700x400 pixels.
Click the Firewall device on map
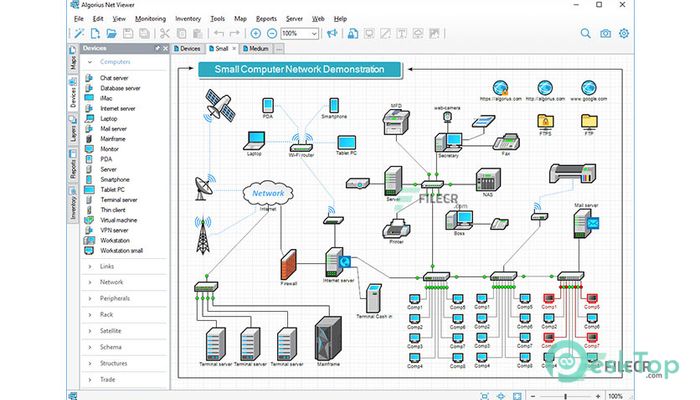289,265
